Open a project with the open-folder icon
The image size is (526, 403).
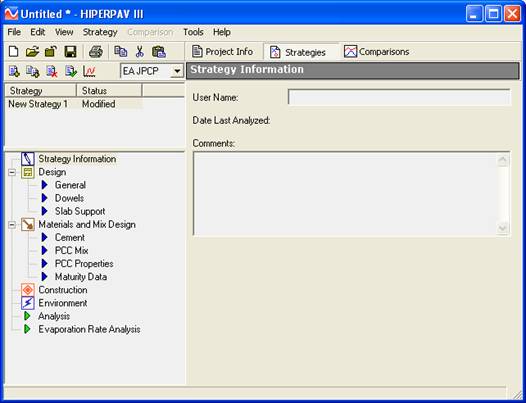(32, 52)
